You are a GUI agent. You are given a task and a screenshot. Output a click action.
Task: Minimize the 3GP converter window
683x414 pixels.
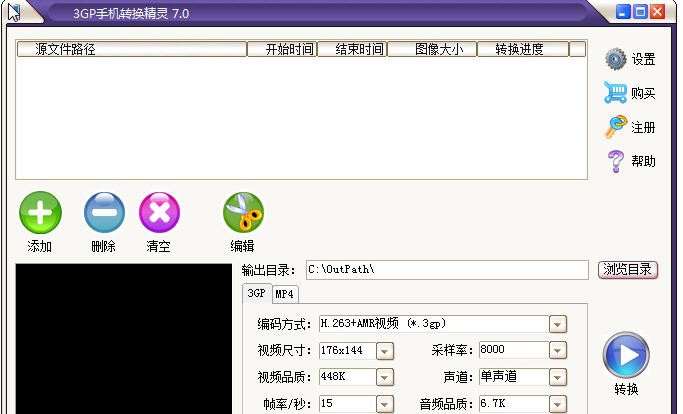tap(623, 11)
